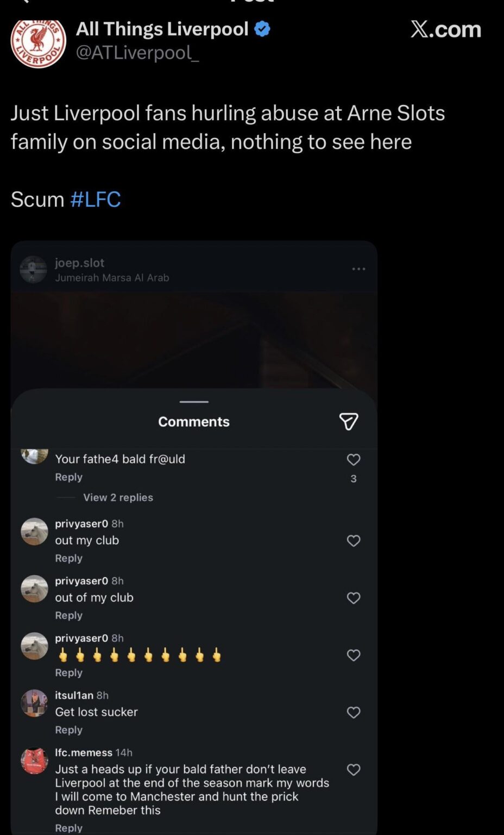Like the 'out my club' comment
This screenshot has height=835, width=504.
354,540
